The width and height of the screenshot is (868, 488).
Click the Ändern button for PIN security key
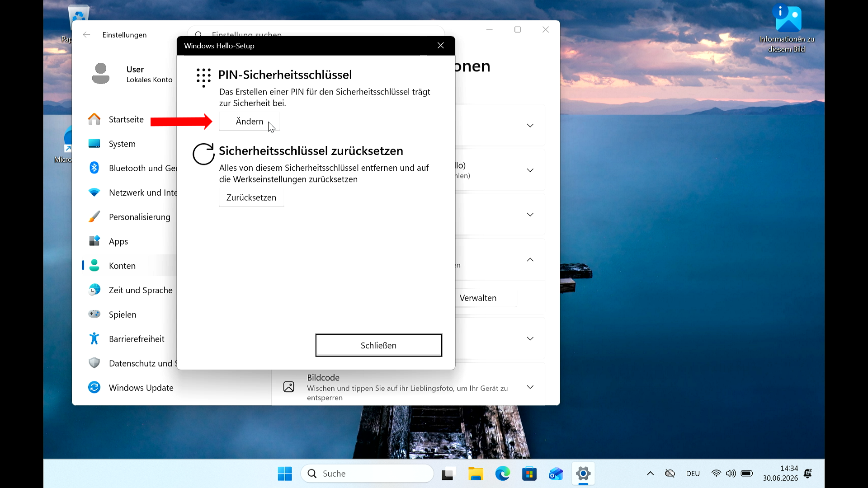250,122
